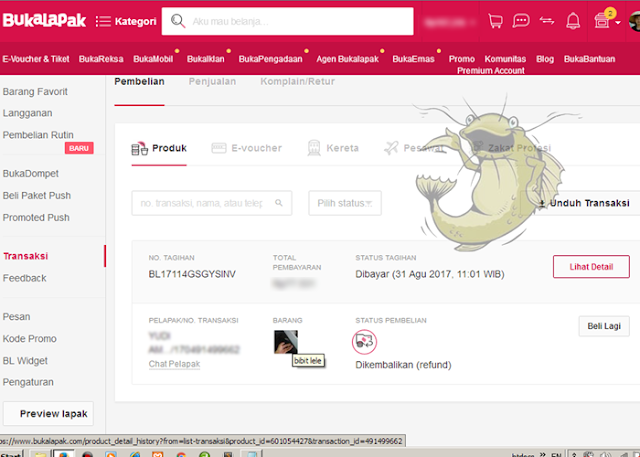The image size is (640, 457).
Task: Open Promo in navigation bar
Action: pyautogui.click(x=462, y=59)
